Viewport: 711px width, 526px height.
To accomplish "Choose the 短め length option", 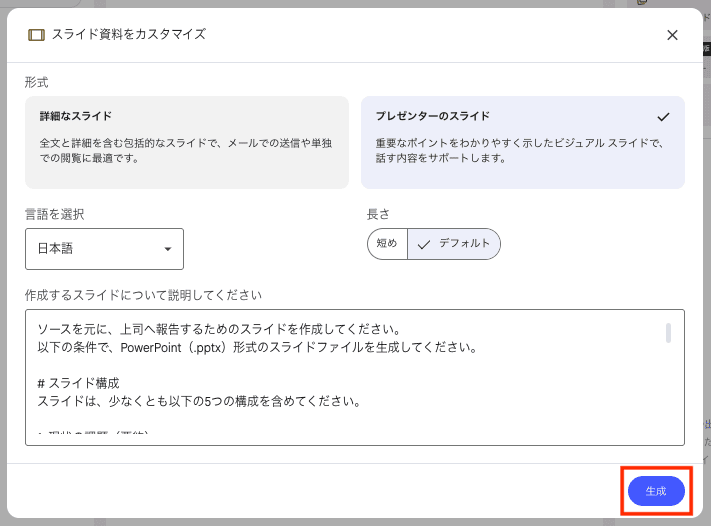I will (387, 244).
